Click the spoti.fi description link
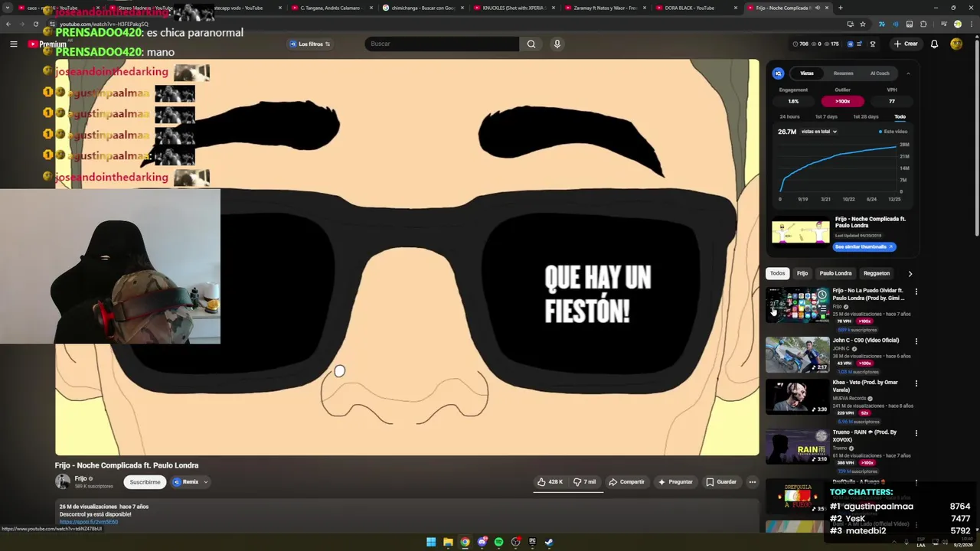This screenshot has height=551, width=980. pos(89,522)
